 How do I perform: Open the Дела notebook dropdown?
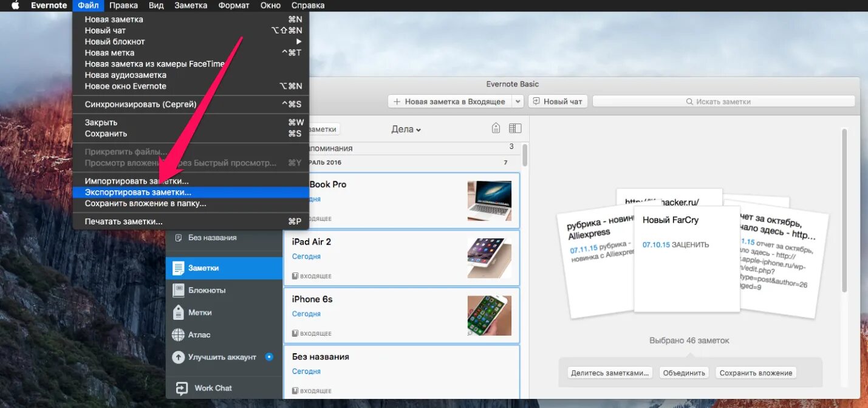(x=406, y=129)
